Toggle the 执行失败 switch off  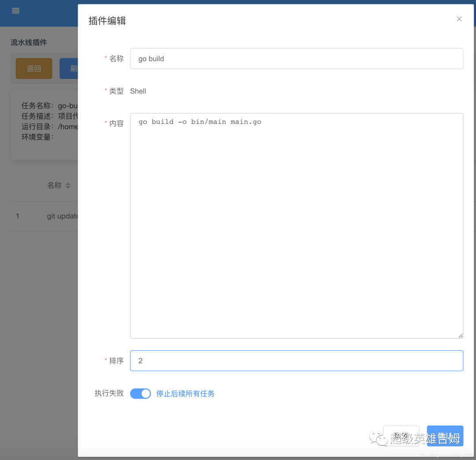(x=140, y=393)
